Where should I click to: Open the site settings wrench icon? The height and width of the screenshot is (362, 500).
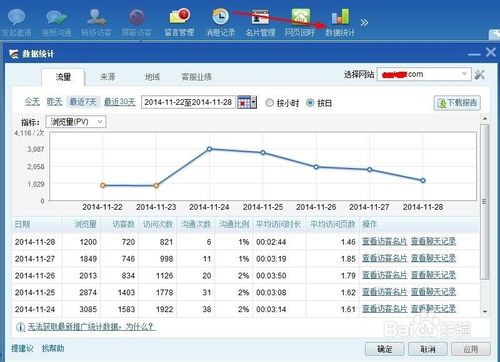tap(480, 74)
